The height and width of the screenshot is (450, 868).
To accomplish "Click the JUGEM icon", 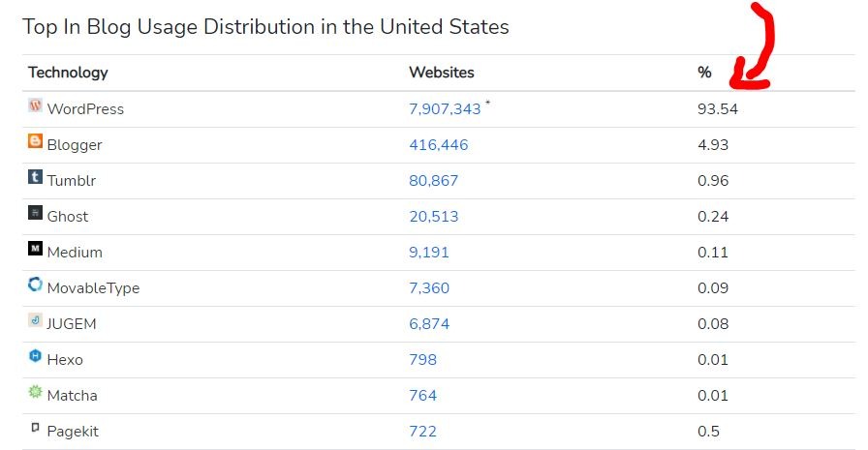I will point(36,321).
